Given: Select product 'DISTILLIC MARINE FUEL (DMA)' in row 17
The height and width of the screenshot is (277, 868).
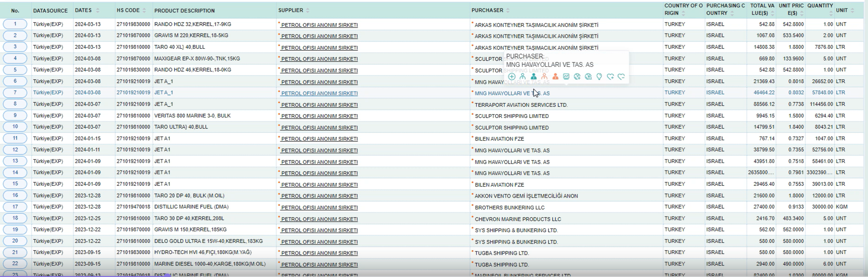Looking at the screenshot, I should pyautogui.click(x=191, y=207).
